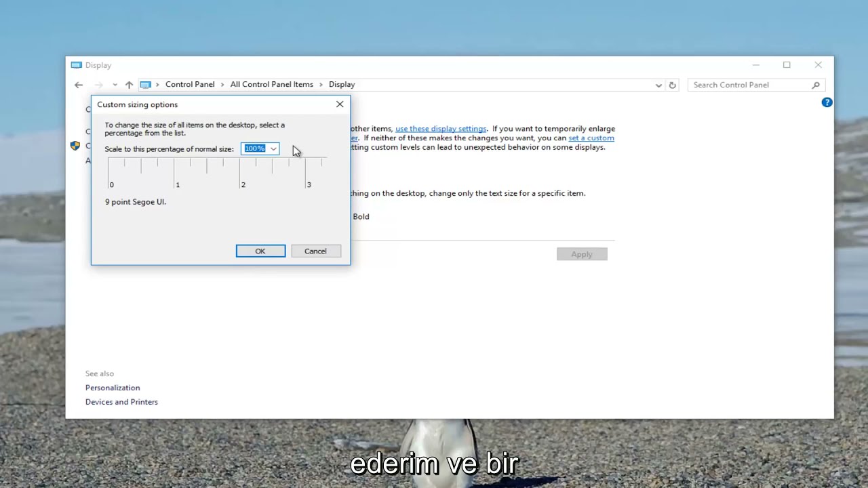Click the scale percentage text field
The height and width of the screenshot is (488, 868).
point(255,148)
